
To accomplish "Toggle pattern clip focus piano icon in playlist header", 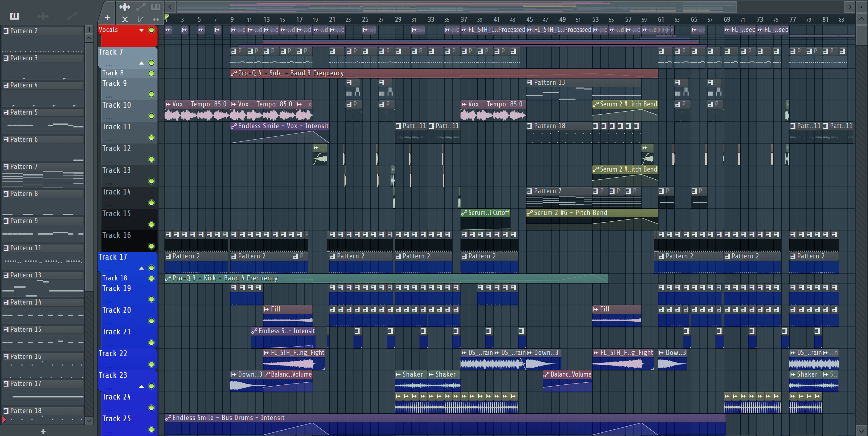I will point(156,7).
